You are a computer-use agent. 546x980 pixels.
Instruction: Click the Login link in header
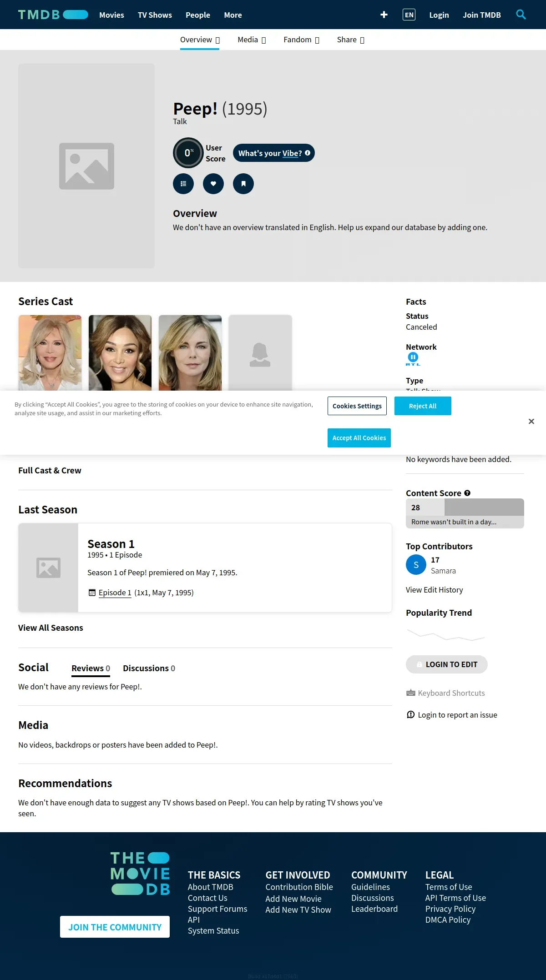[439, 15]
